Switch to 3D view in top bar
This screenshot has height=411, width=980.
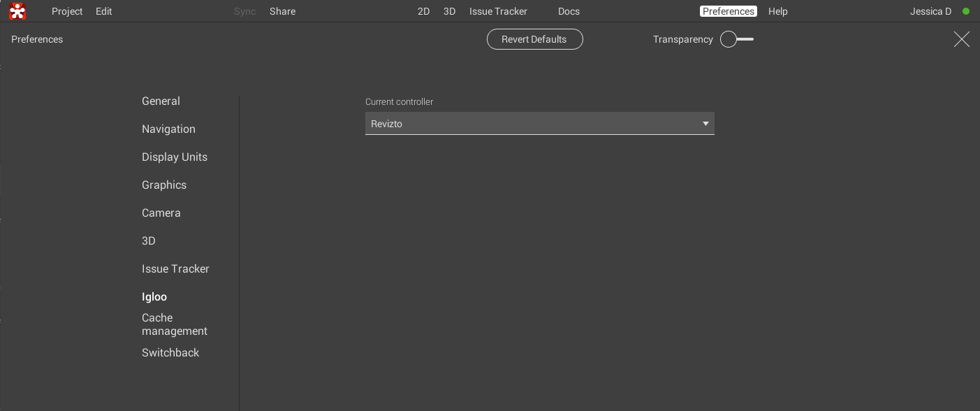coord(449,12)
